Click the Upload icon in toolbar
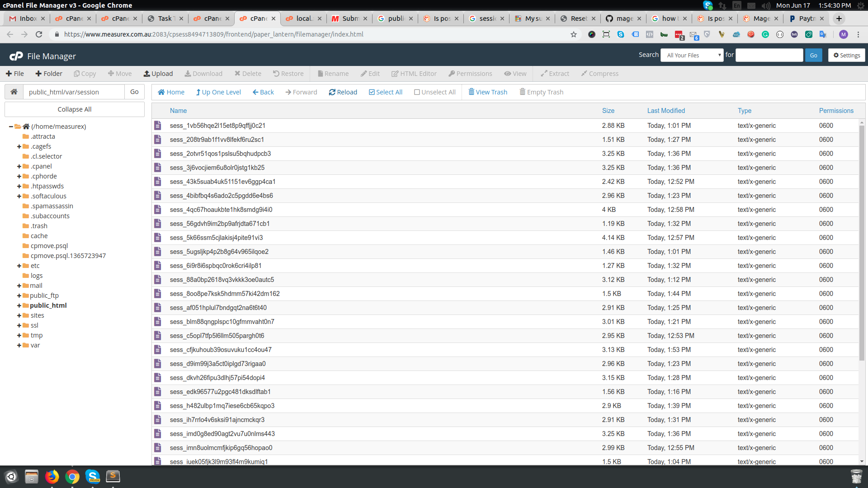 (157, 73)
